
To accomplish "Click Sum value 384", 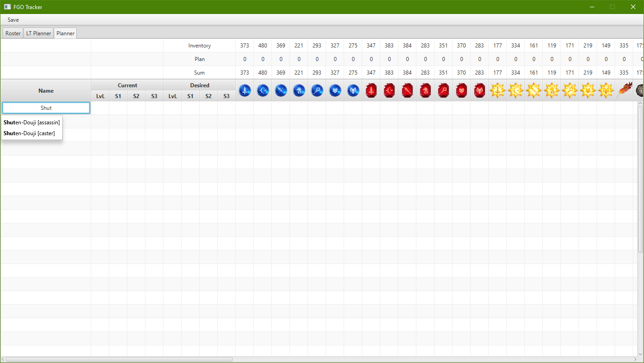I will click(407, 73).
